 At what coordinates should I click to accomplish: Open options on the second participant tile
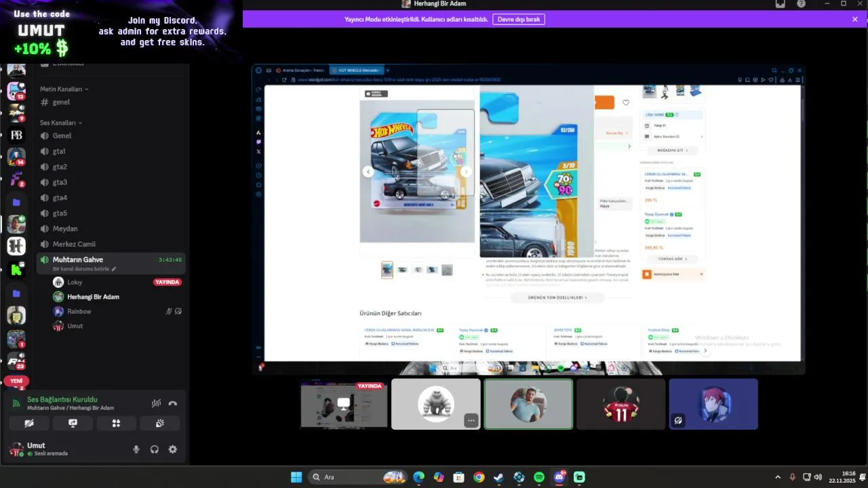point(471,421)
